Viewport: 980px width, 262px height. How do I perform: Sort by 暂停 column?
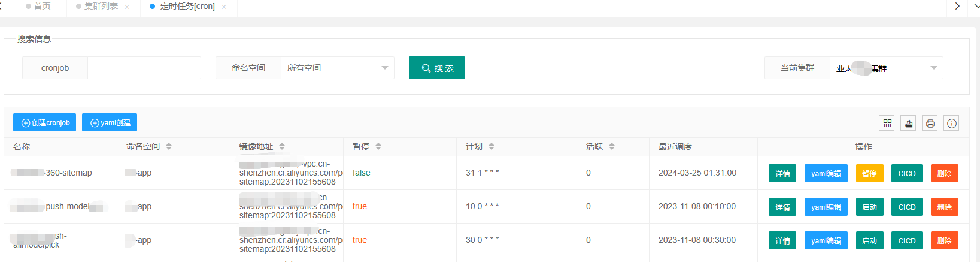point(378,146)
